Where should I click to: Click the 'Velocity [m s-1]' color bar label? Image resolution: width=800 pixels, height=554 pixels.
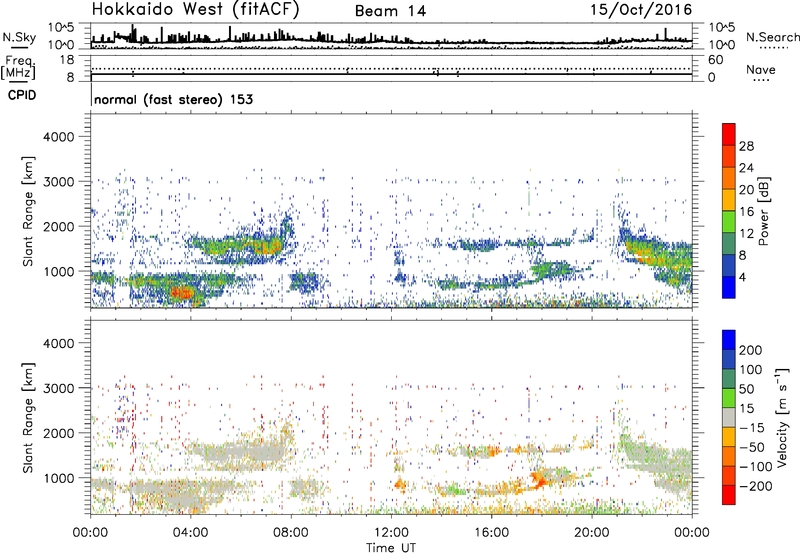point(781,417)
